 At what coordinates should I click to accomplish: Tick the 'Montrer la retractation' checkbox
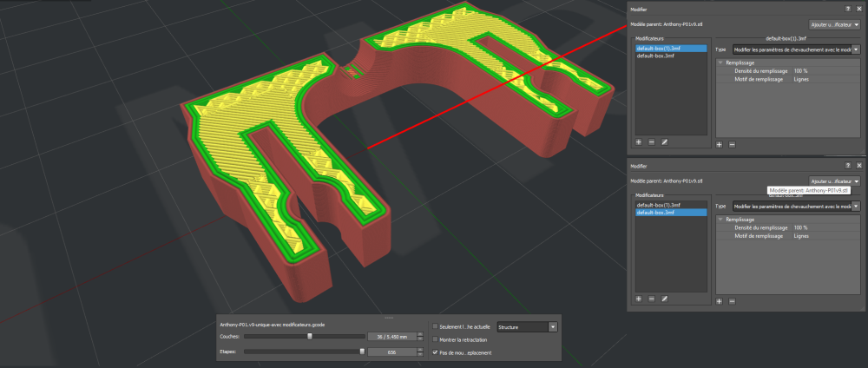pos(435,339)
